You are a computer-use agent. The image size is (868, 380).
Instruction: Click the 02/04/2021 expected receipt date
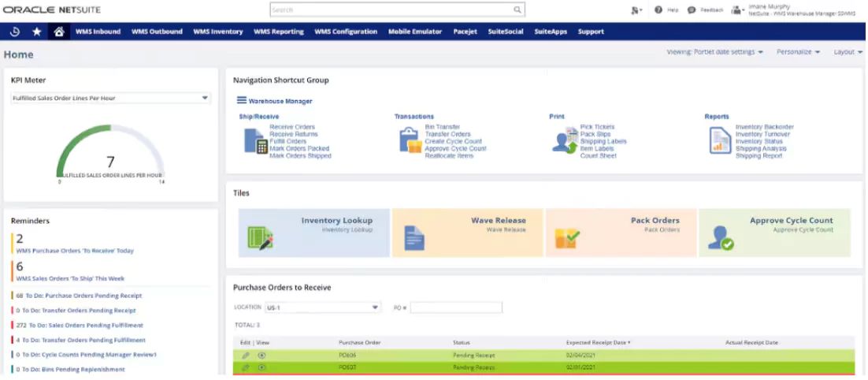tap(581, 355)
